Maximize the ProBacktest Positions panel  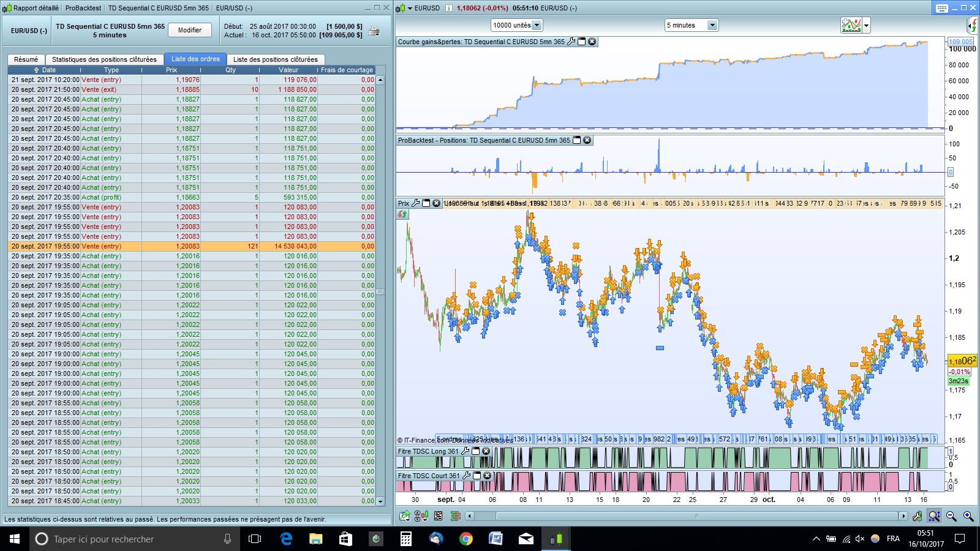click(576, 140)
